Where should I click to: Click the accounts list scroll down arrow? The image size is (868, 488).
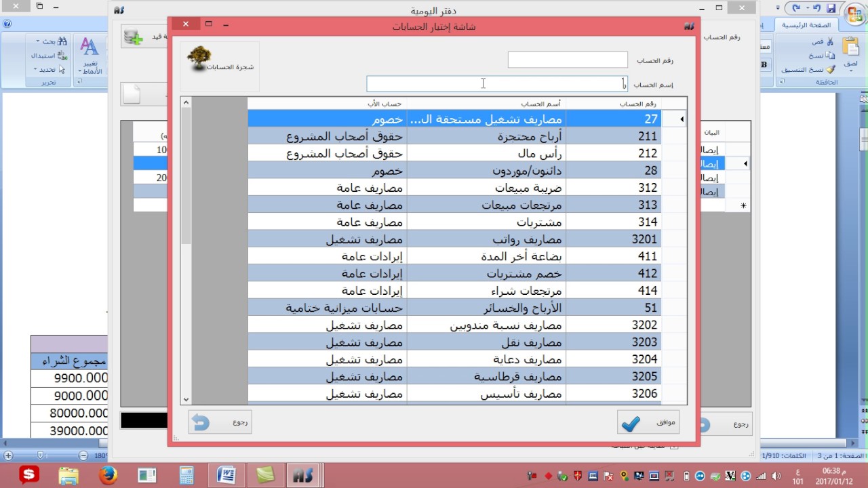click(186, 400)
